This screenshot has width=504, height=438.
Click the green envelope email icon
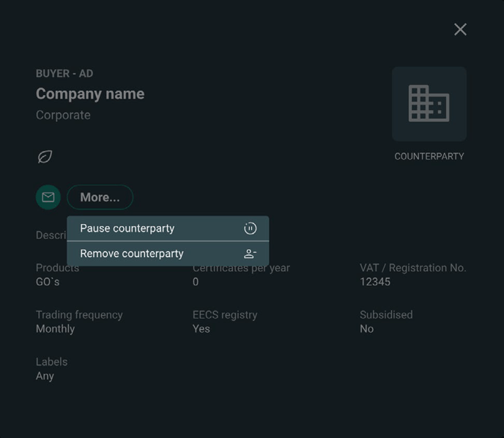point(48,197)
